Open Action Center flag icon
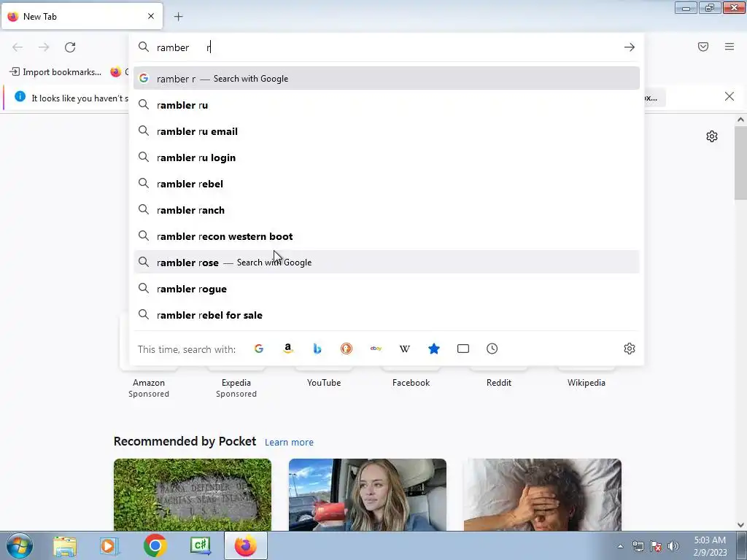The image size is (747, 560). click(x=656, y=546)
